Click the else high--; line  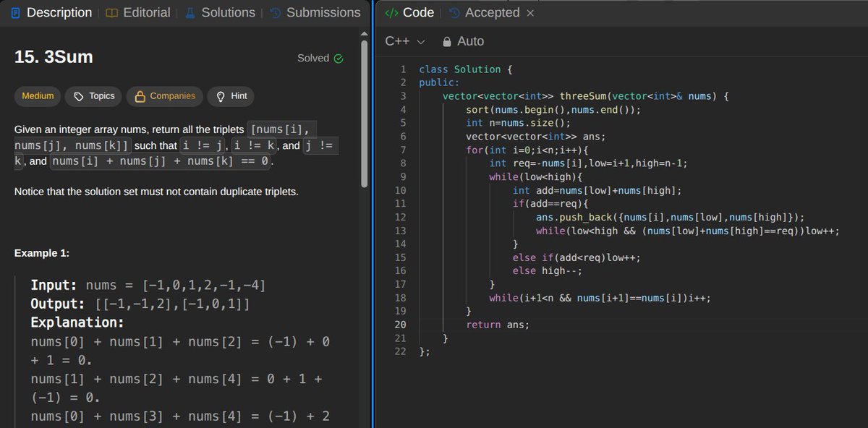pyautogui.click(x=548, y=271)
